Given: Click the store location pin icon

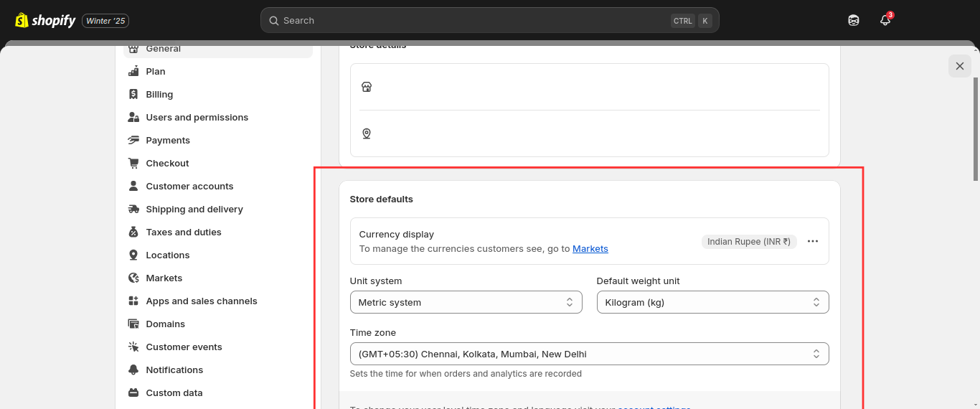Looking at the screenshot, I should pyautogui.click(x=367, y=133).
